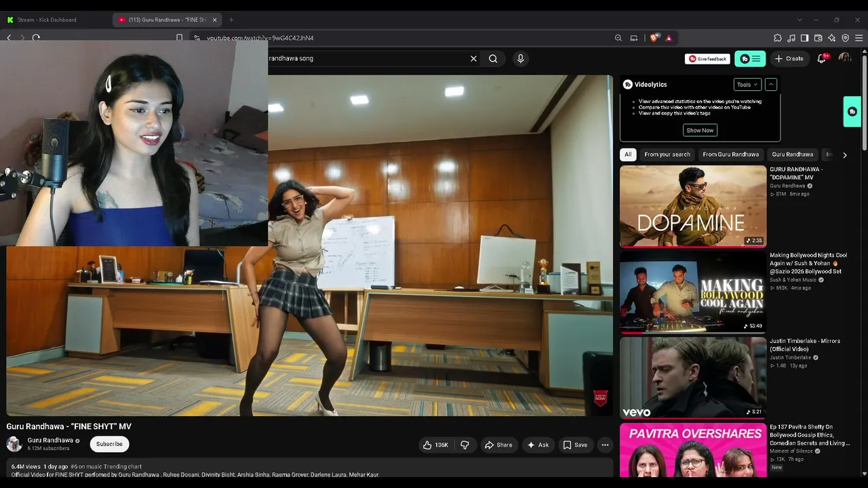Click the Give feedback button
The height and width of the screenshot is (488, 868).
click(x=707, y=59)
